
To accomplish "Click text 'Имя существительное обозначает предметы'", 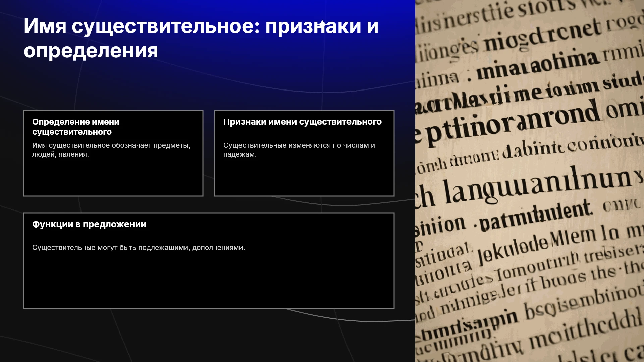I will coord(111,145).
